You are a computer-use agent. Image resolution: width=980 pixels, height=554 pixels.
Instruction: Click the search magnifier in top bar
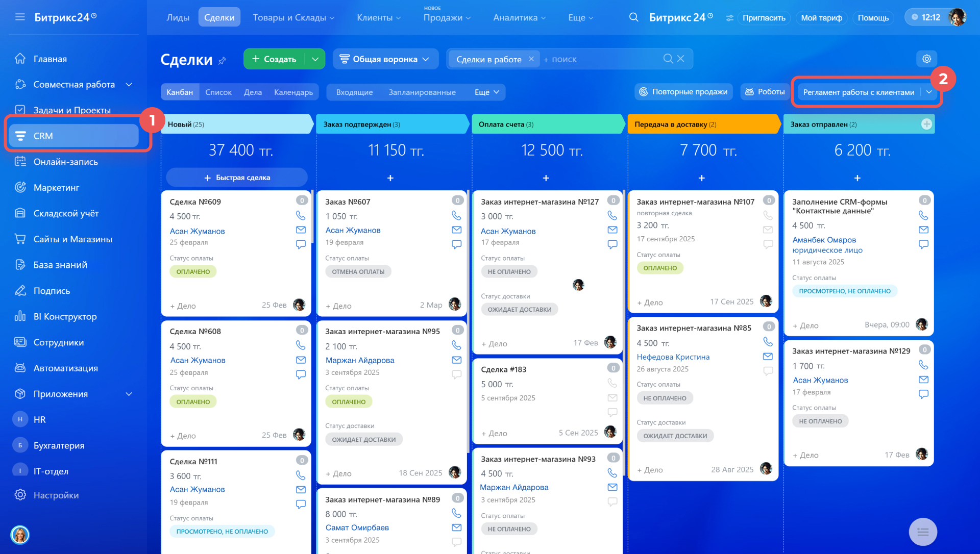633,17
